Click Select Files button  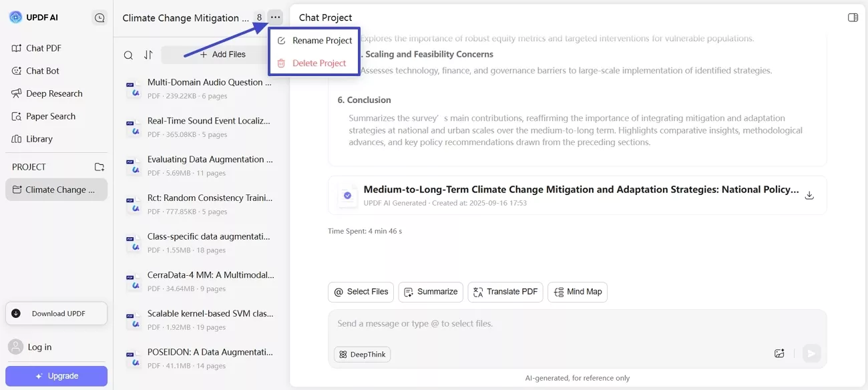tap(361, 292)
